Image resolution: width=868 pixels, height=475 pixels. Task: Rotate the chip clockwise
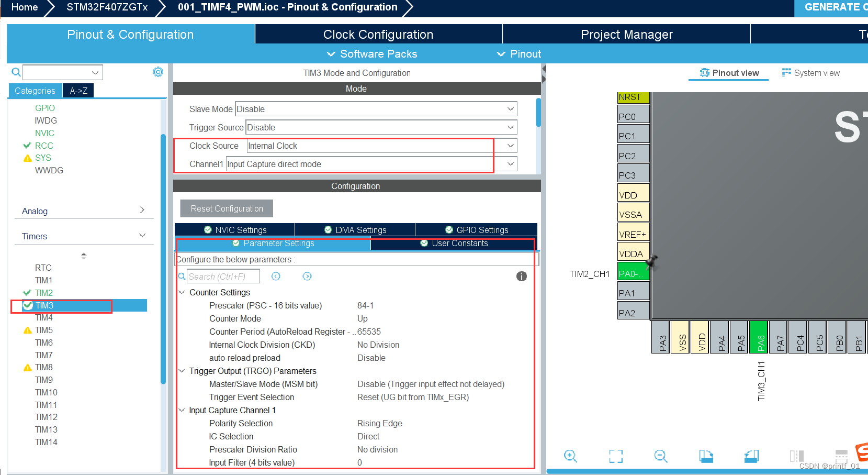706,456
